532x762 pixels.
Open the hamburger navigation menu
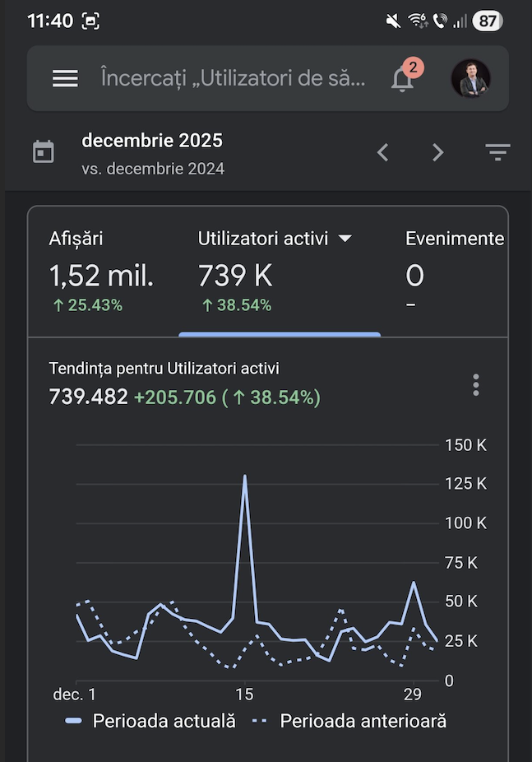[x=65, y=78]
